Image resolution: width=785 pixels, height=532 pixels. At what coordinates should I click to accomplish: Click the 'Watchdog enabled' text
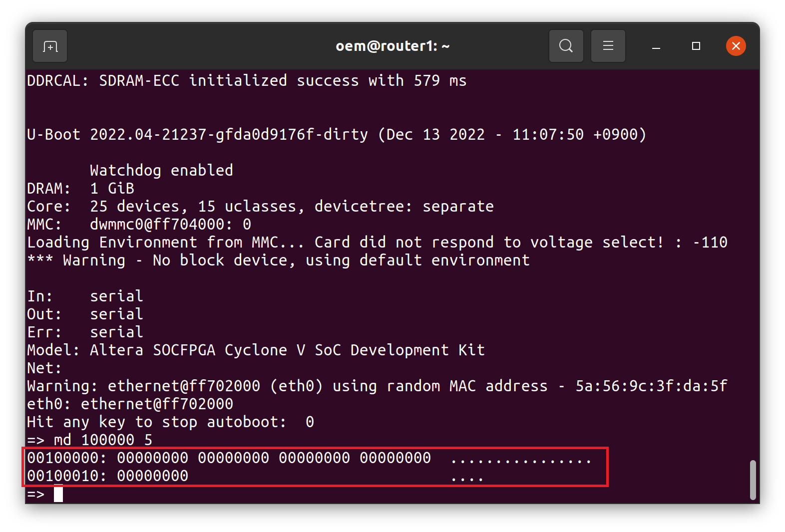[x=161, y=171]
